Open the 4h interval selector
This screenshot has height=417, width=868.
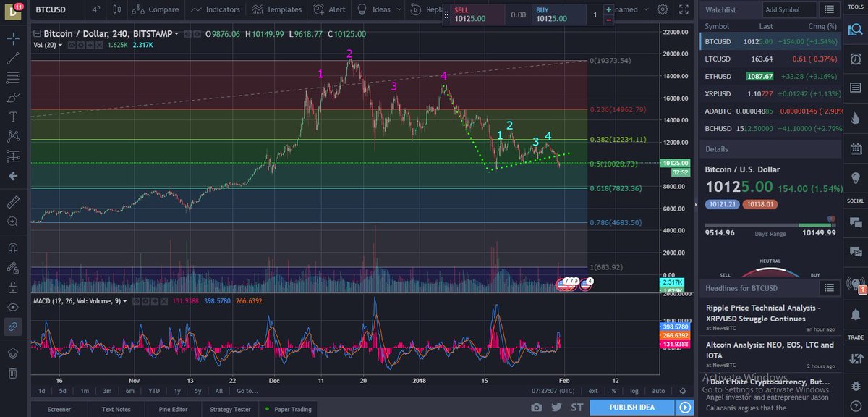(x=95, y=9)
